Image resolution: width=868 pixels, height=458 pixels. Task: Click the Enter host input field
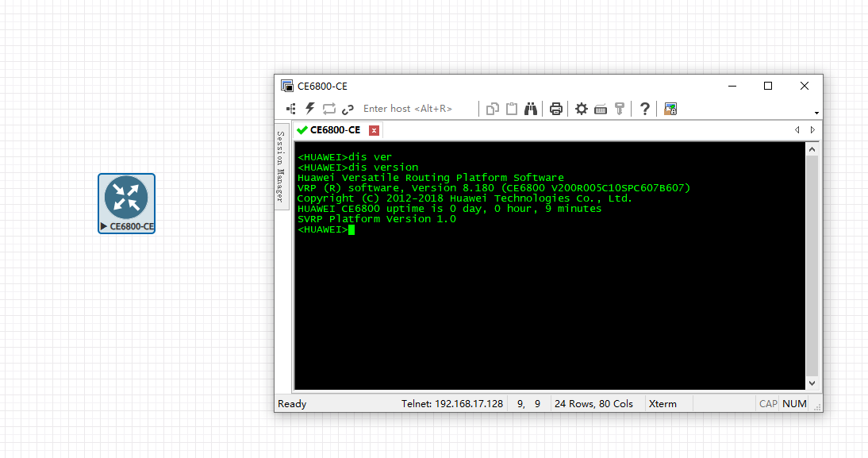tap(417, 109)
